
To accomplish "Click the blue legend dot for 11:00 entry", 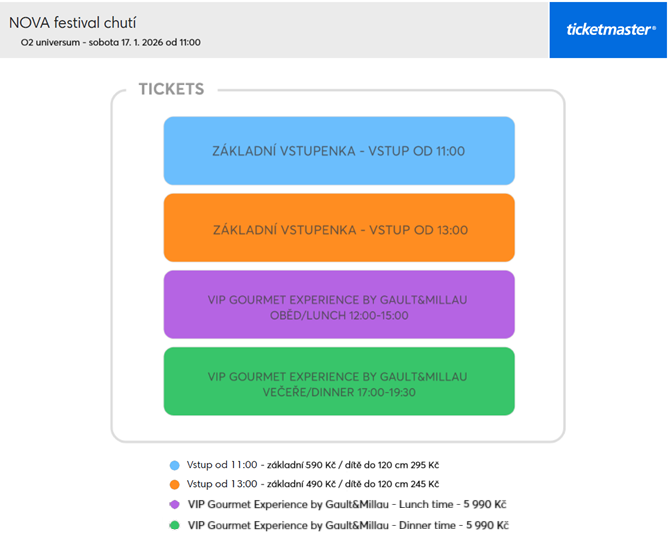I will click(175, 465).
